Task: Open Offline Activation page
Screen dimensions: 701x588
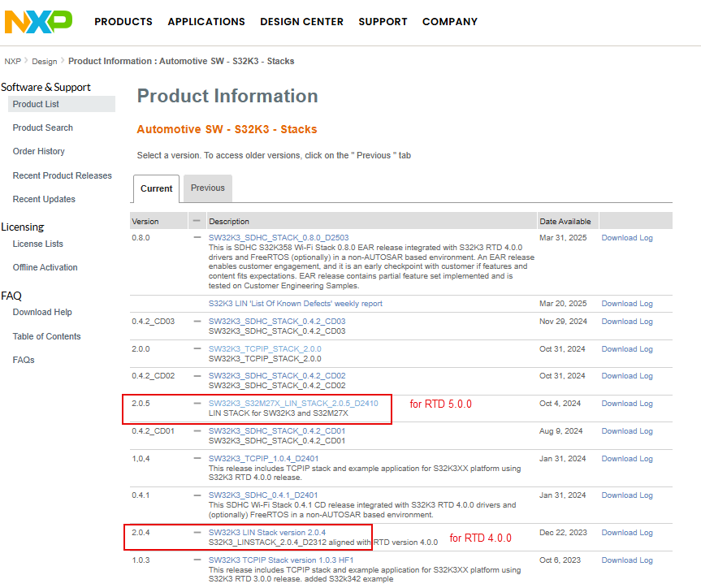Action: pos(45,267)
